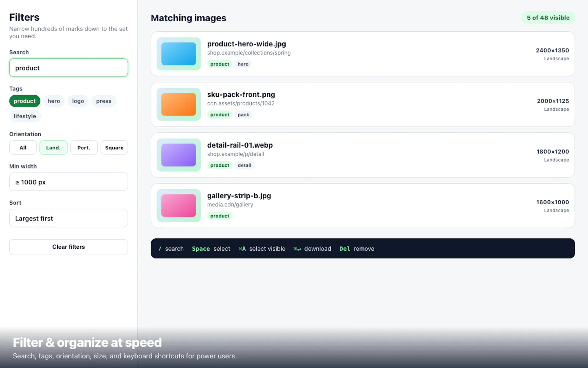The height and width of the screenshot is (368, 588).
Task: Open the blue product-hero-wide.jpg thumbnail
Action: 179,54
